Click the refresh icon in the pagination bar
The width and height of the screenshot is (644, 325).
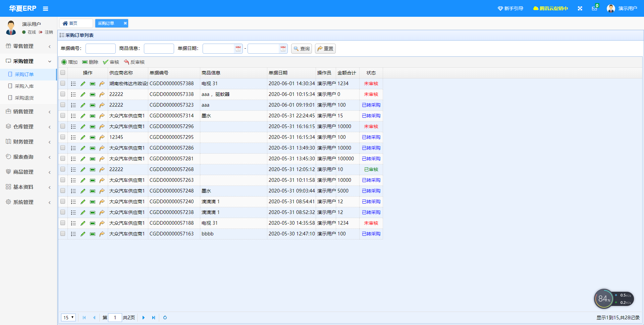(165, 318)
